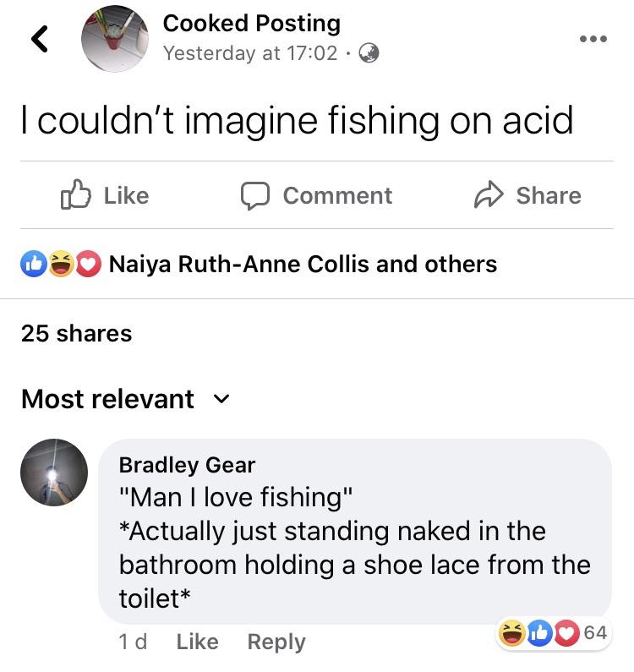This screenshot has width=634, height=672.
Task: Tap the blue like reaction emoji
Action: click(34, 265)
